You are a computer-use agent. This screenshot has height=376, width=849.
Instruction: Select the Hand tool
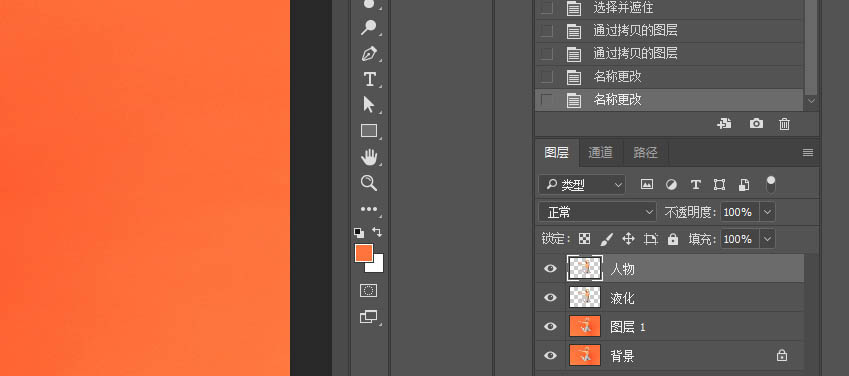click(x=369, y=157)
